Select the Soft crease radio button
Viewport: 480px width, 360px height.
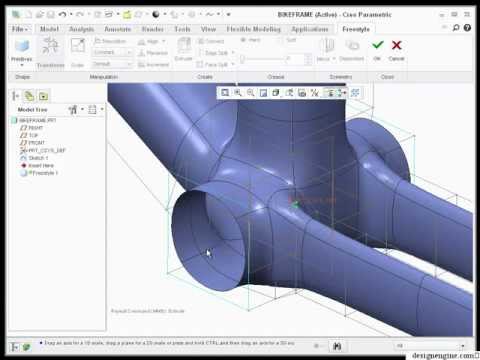coord(280,40)
